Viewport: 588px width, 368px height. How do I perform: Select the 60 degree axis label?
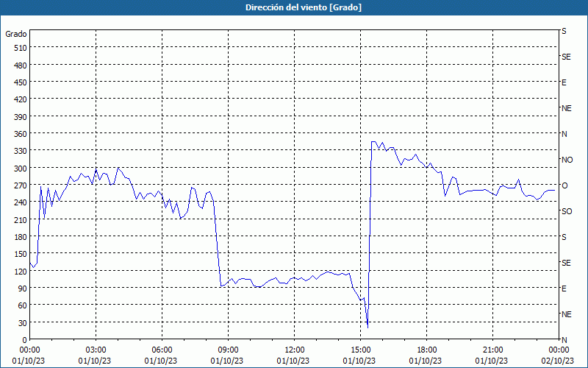[x=23, y=305]
